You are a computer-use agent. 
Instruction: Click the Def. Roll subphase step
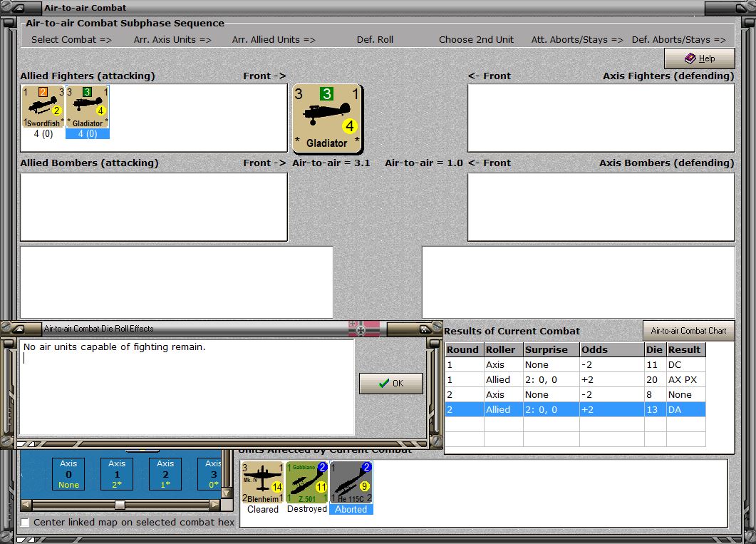375,39
